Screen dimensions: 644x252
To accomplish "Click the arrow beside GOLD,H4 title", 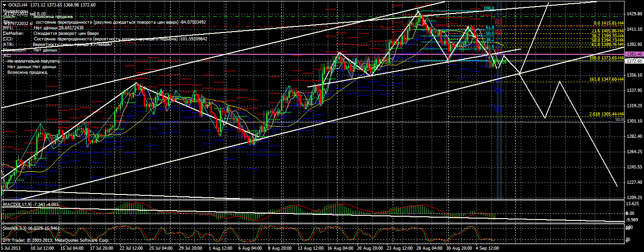I will tap(4, 4).
